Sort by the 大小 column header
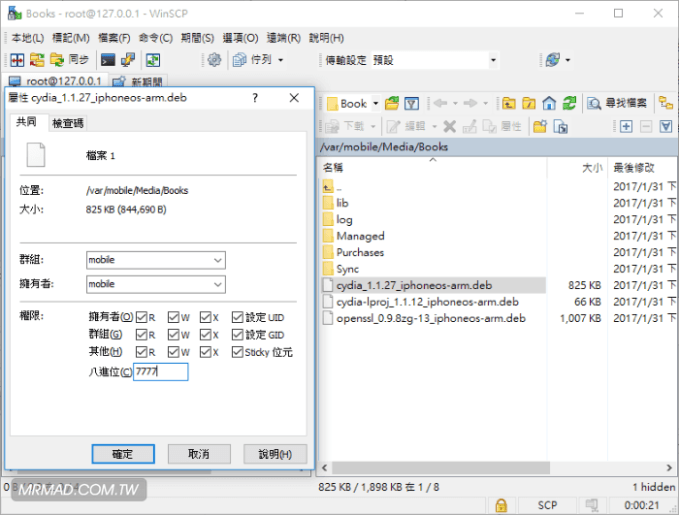This screenshot has height=515, width=679. point(577,168)
